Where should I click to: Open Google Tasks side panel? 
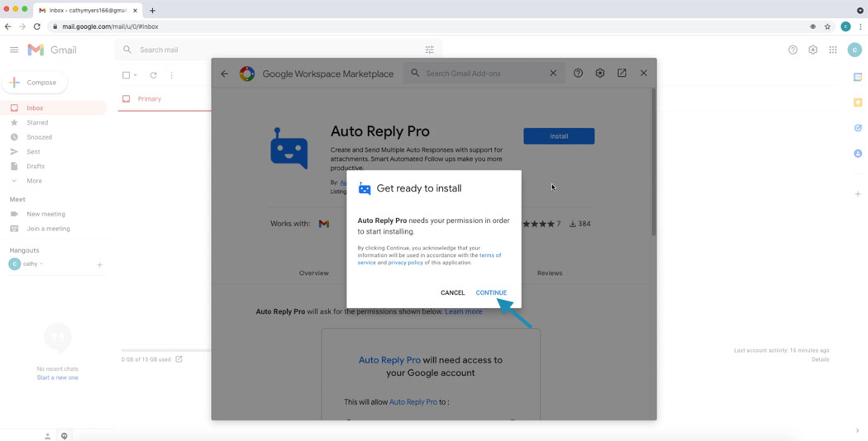pyautogui.click(x=857, y=128)
